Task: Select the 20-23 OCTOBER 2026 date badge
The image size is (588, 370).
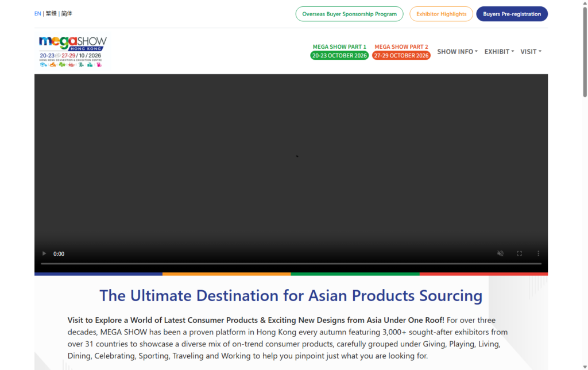Action: coord(339,55)
